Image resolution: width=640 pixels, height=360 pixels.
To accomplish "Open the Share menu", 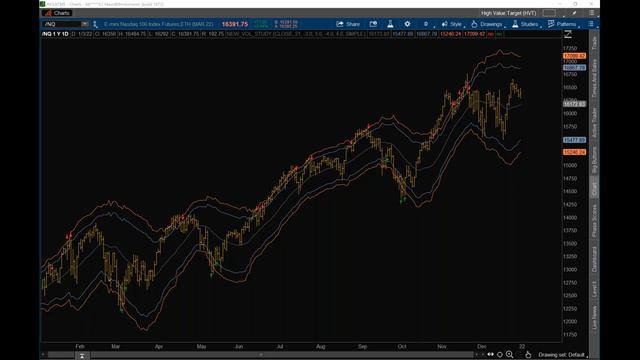I will click(x=348, y=24).
